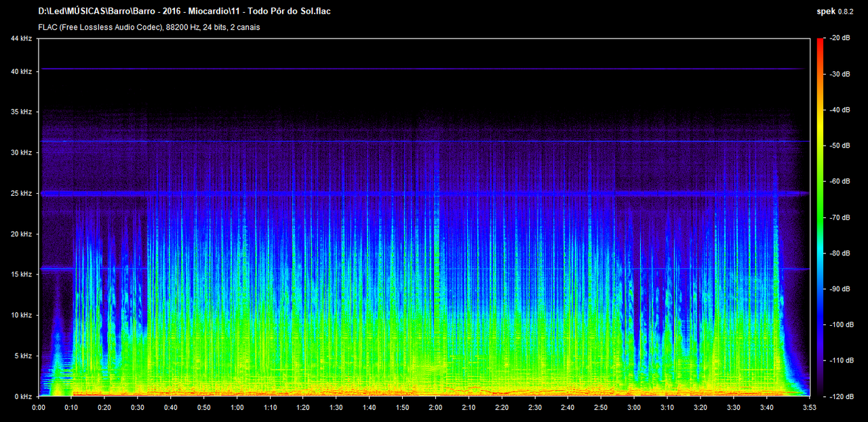Click the 3:10 time axis label
The width and height of the screenshot is (868, 422).
pyautogui.click(x=667, y=408)
